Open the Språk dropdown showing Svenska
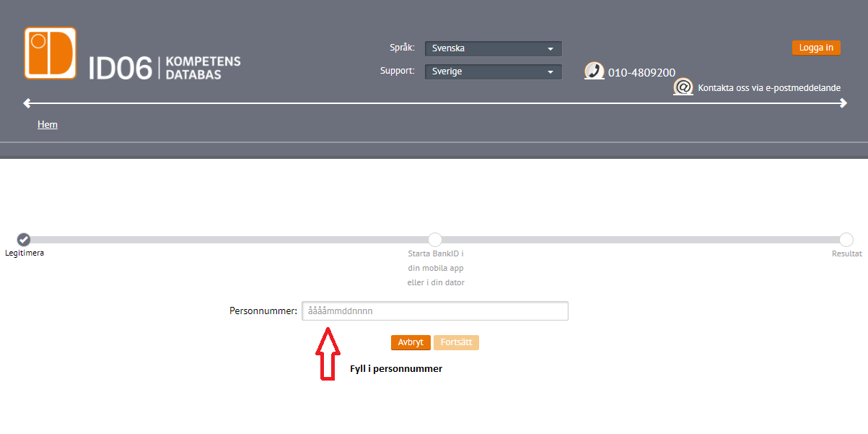868x434 pixels. click(493, 48)
